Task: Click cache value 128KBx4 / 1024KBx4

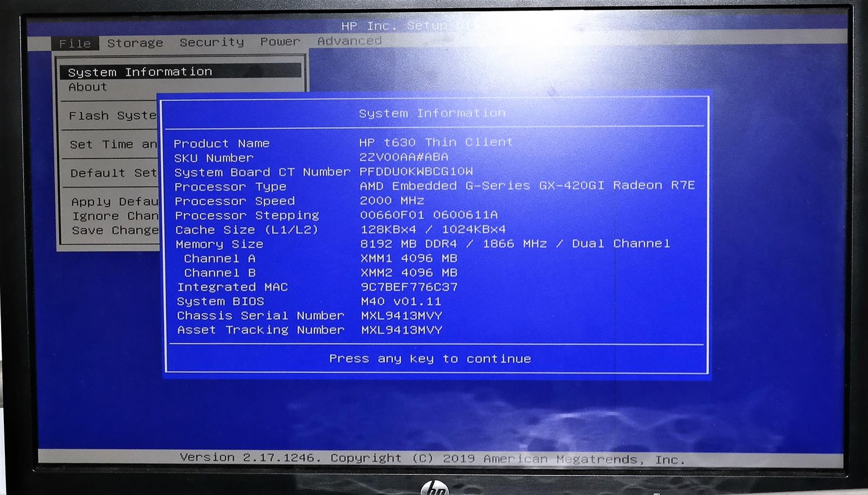Action: pos(433,229)
